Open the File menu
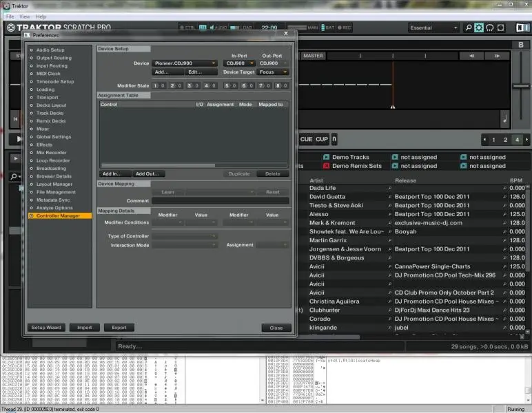532x413 pixels. coord(10,16)
